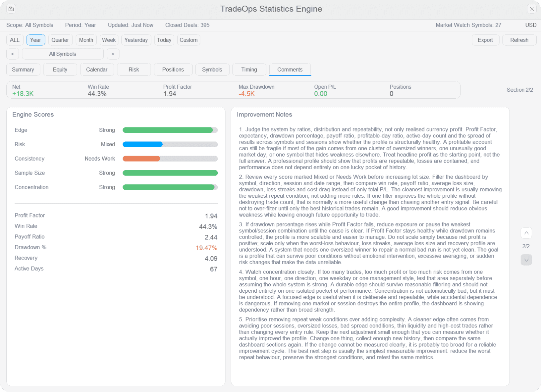Switch to the Symbols tab
The image size is (541, 392).
[x=212, y=70]
